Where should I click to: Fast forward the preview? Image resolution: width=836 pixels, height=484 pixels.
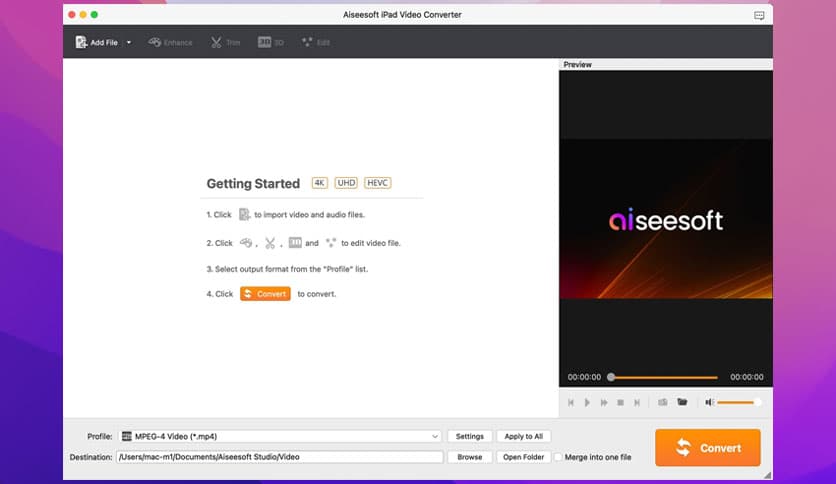(604, 402)
